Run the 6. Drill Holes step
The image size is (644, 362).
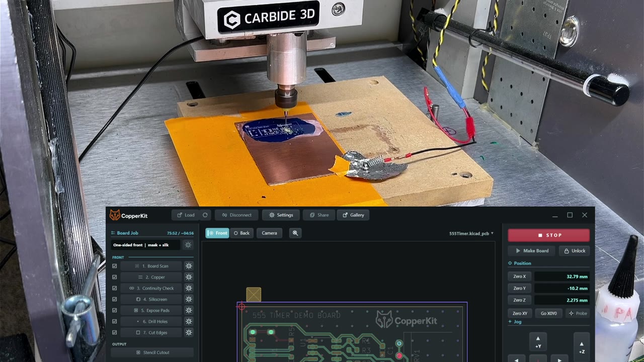151,321
